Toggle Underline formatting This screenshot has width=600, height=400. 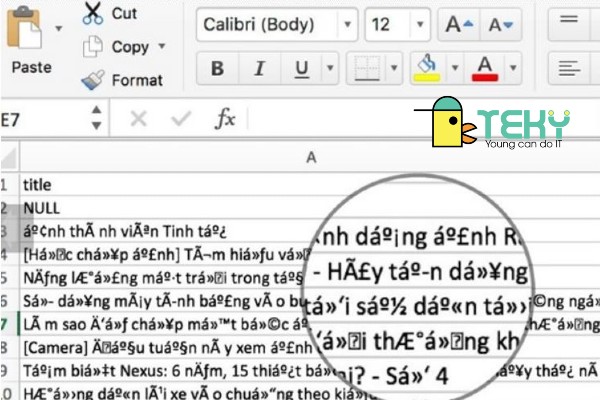point(302,69)
